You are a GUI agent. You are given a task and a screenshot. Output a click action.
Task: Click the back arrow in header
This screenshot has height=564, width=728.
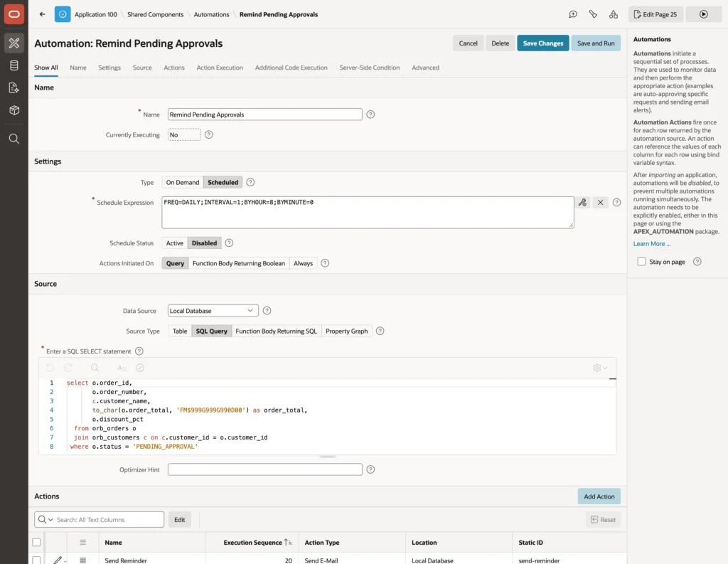click(42, 14)
